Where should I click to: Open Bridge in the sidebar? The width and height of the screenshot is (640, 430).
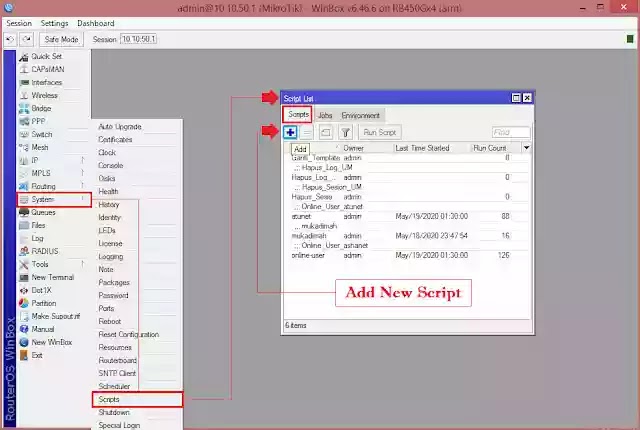[41, 109]
